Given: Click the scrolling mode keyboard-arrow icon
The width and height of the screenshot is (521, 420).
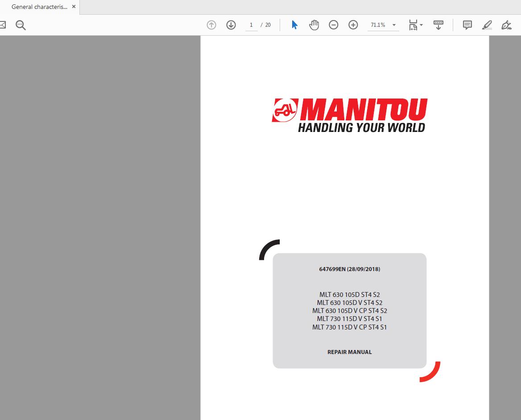Looking at the screenshot, I should 438,25.
